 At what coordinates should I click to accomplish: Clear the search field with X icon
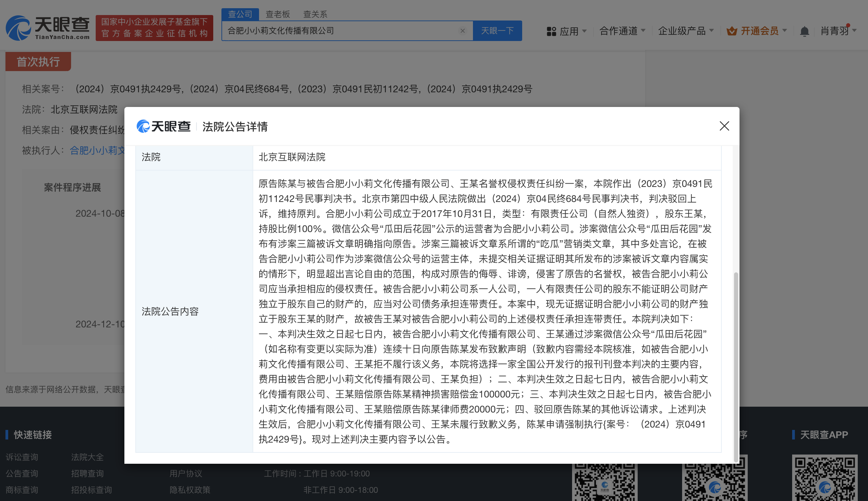(463, 31)
